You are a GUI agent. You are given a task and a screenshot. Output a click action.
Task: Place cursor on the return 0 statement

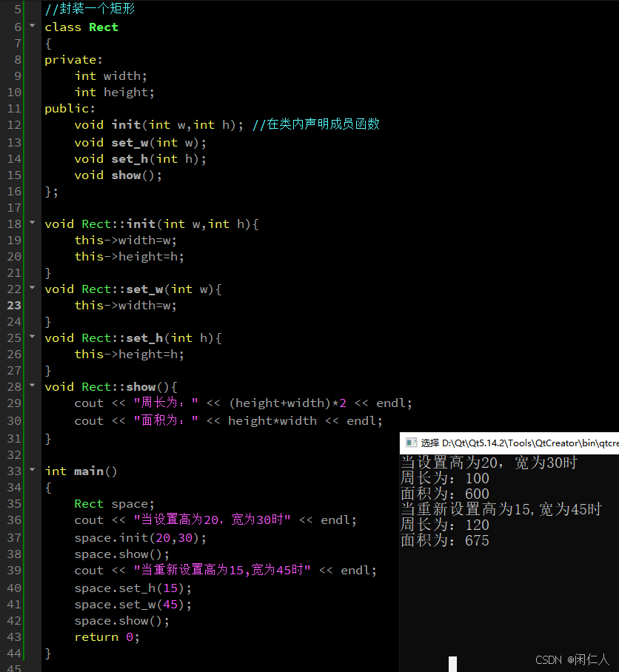point(106,636)
